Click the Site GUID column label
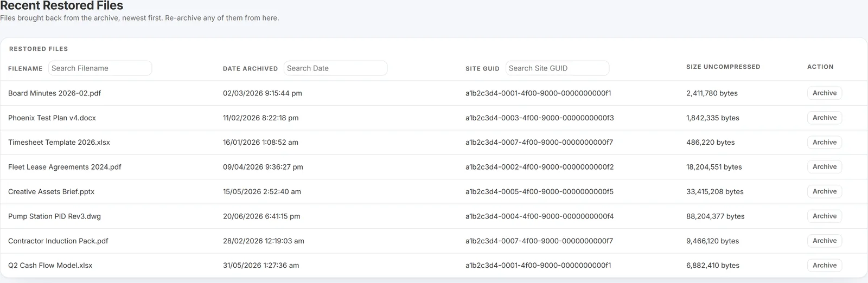 tap(482, 69)
